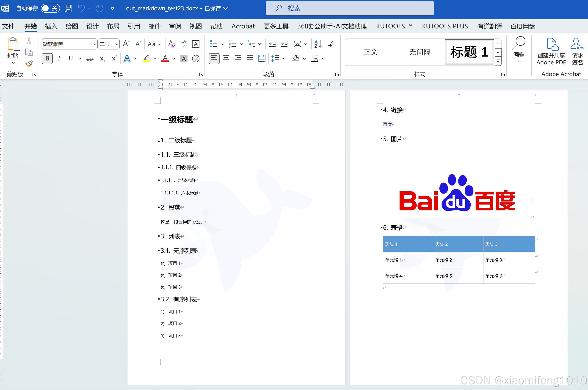
Task: Toggle the AutoSave switch
Action: pyautogui.click(x=50, y=8)
